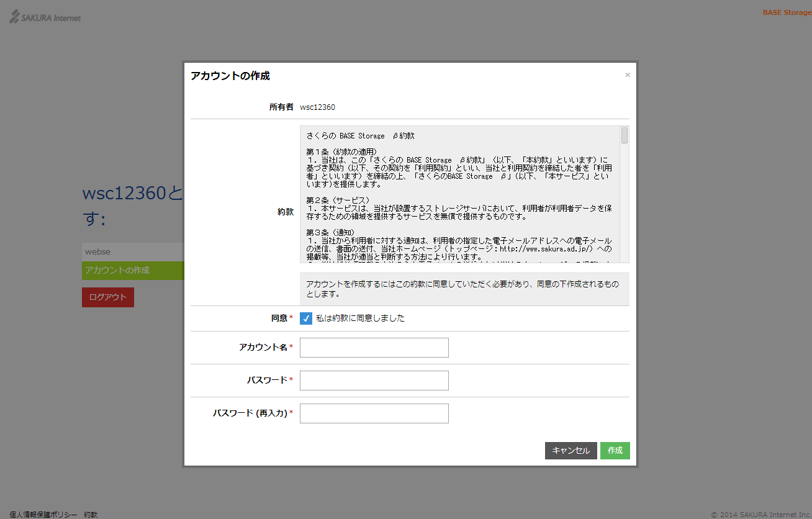Click the キャンセル button
Image resolution: width=812 pixels, height=519 pixels.
tap(571, 451)
